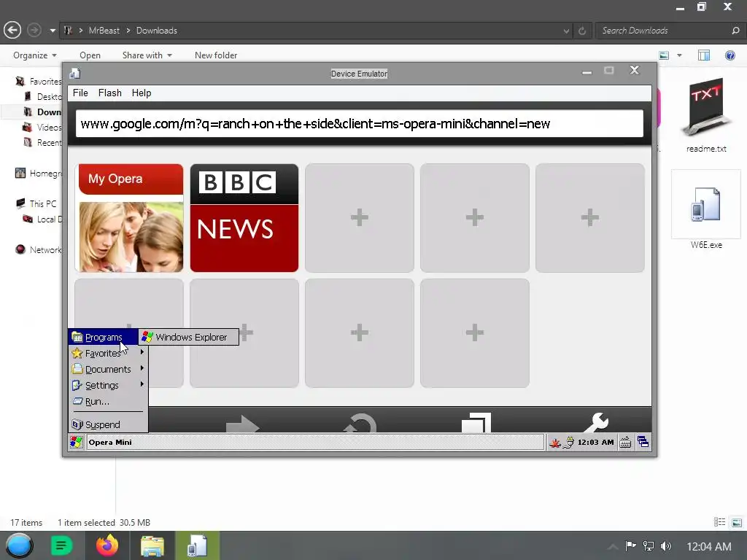Click the Device Emulator taskbar icon
Viewport: 747px width, 560px height.
pyautogui.click(x=197, y=545)
